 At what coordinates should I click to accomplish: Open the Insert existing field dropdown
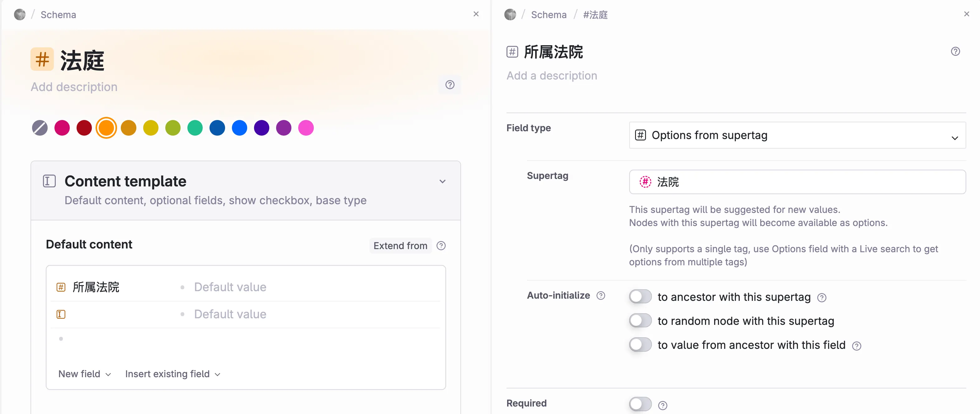pos(172,374)
